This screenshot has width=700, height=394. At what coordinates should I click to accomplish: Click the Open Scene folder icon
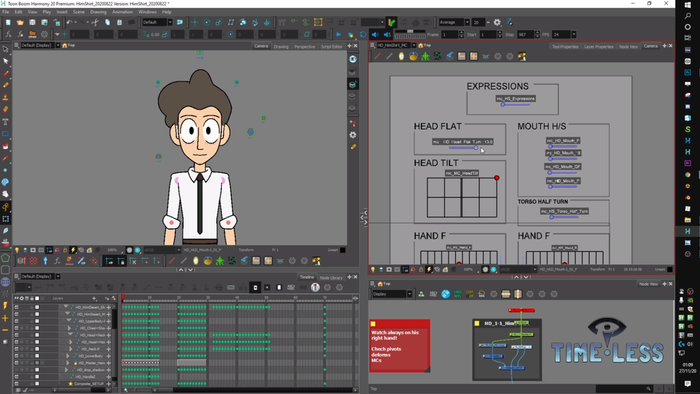pyautogui.click(x=20, y=22)
